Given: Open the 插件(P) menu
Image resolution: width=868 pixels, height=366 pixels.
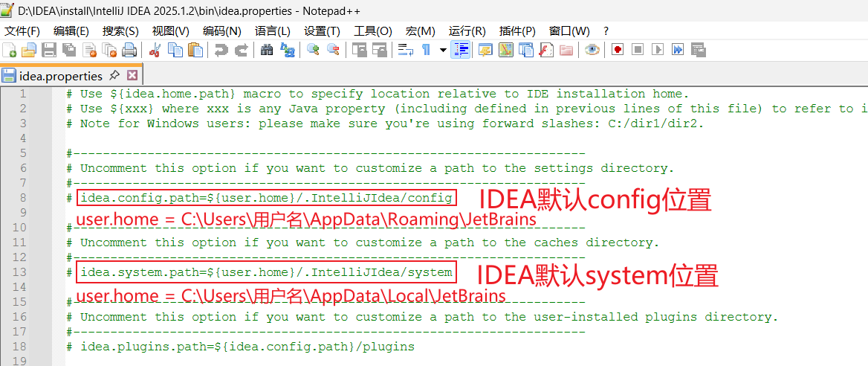Looking at the screenshot, I should (x=517, y=31).
